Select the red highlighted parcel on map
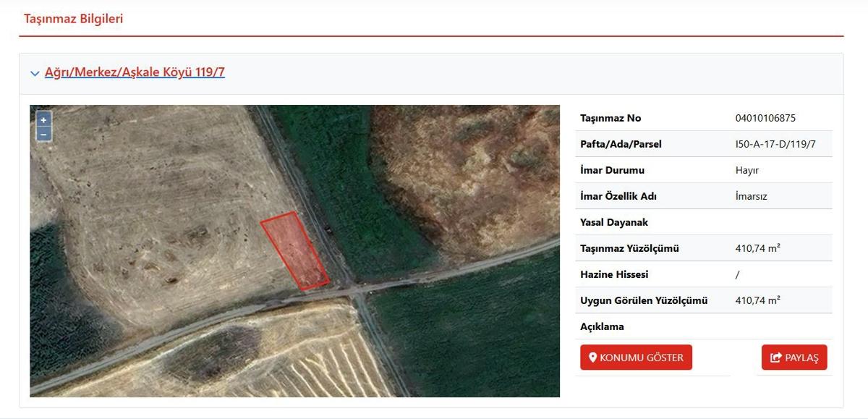The width and height of the screenshot is (868, 419). click(x=295, y=250)
